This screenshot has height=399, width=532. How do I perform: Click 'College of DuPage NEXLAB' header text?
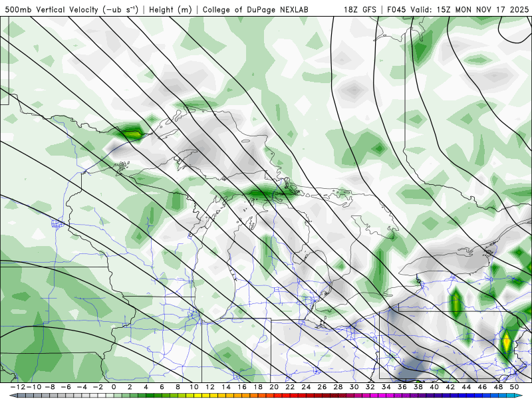click(255, 9)
